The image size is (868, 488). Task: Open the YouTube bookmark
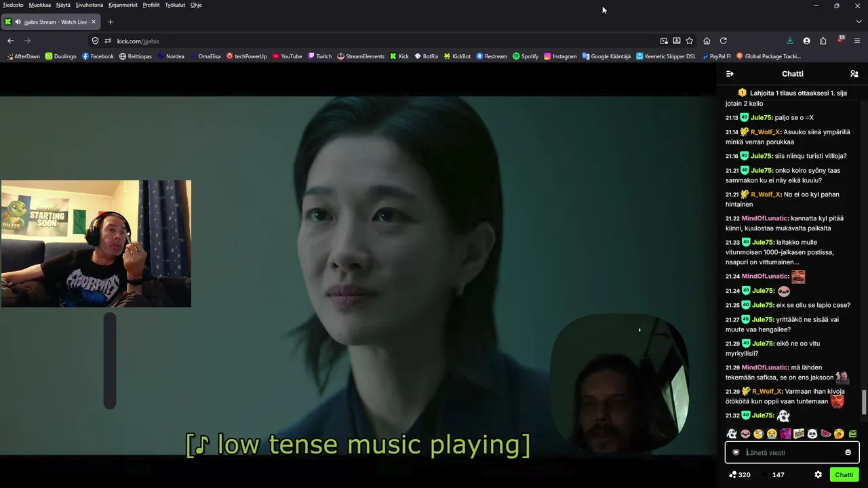[x=288, y=56]
